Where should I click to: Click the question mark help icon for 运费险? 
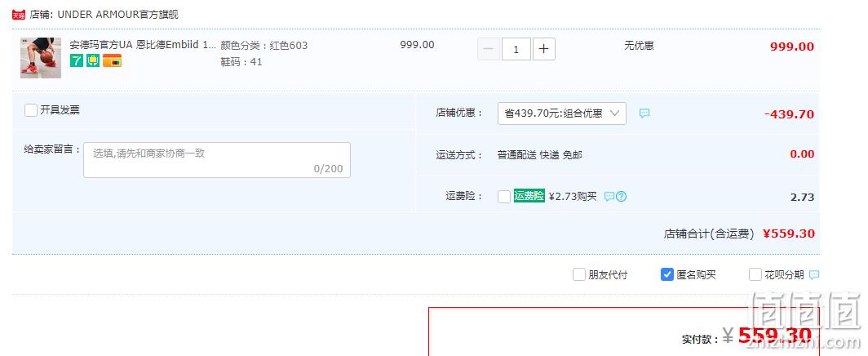point(621,197)
